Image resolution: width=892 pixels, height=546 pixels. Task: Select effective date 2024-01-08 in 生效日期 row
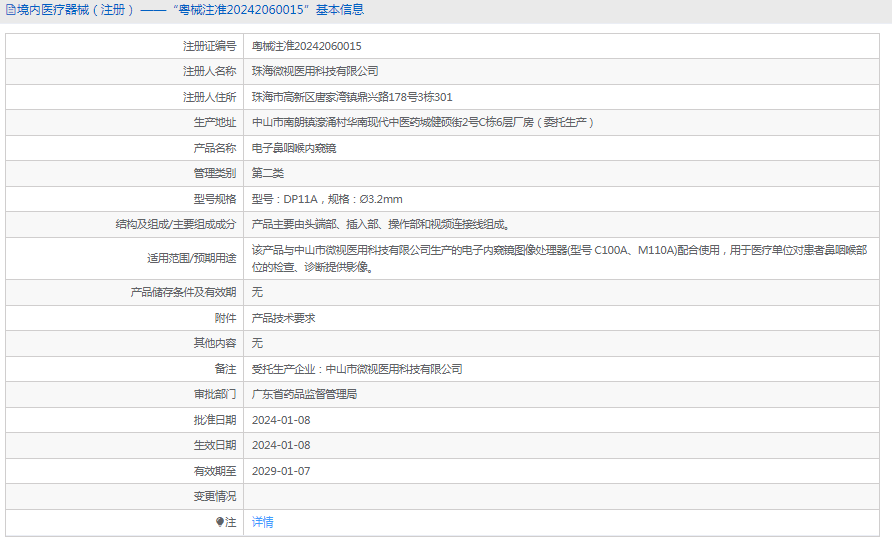pyautogui.click(x=281, y=445)
